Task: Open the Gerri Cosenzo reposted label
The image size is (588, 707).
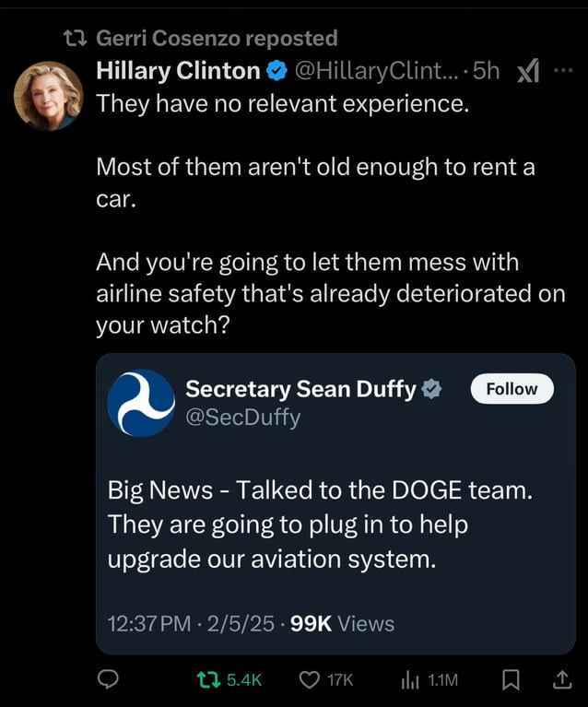Action: pyautogui.click(x=217, y=38)
